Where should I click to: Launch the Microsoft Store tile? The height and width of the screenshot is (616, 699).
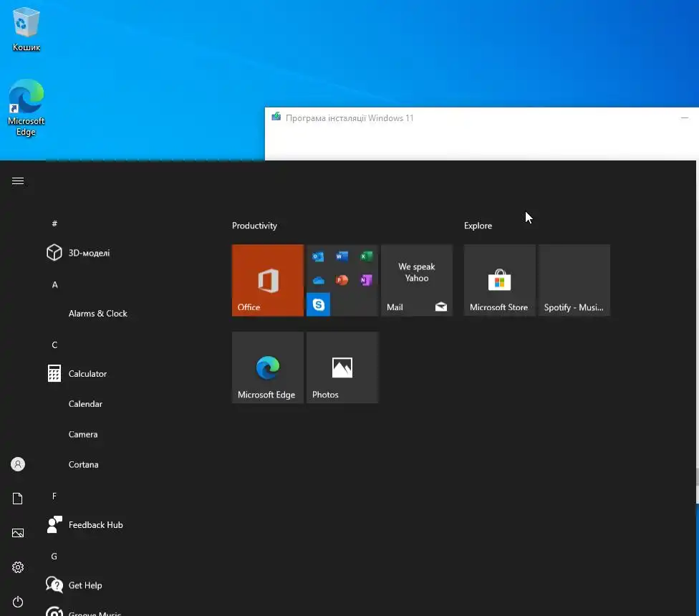[x=499, y=280]
